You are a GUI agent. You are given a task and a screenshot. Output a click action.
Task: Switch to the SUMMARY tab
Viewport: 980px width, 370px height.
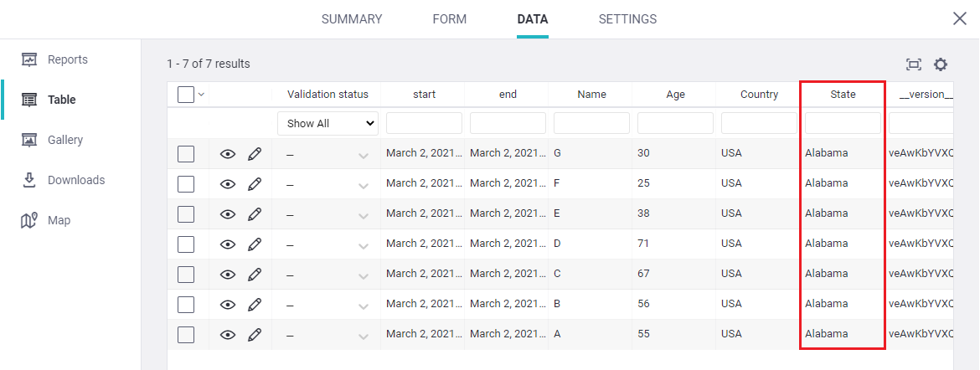coord(352,19)
